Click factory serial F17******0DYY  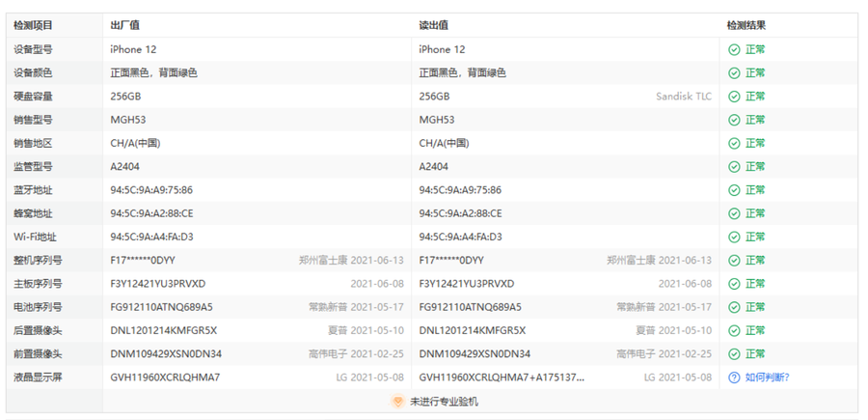pyautogui.click(x=143, y=260)
